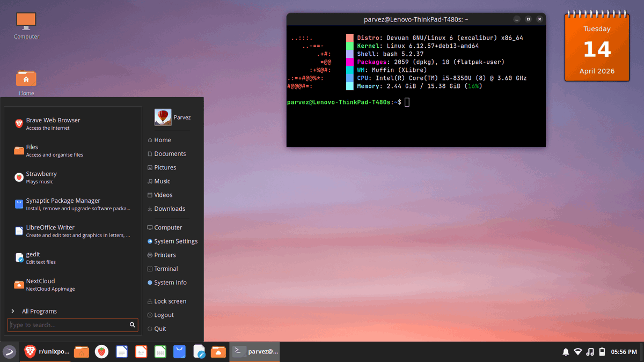Switch to parvez@ terminal taskbar button

[x=255, y=352]
